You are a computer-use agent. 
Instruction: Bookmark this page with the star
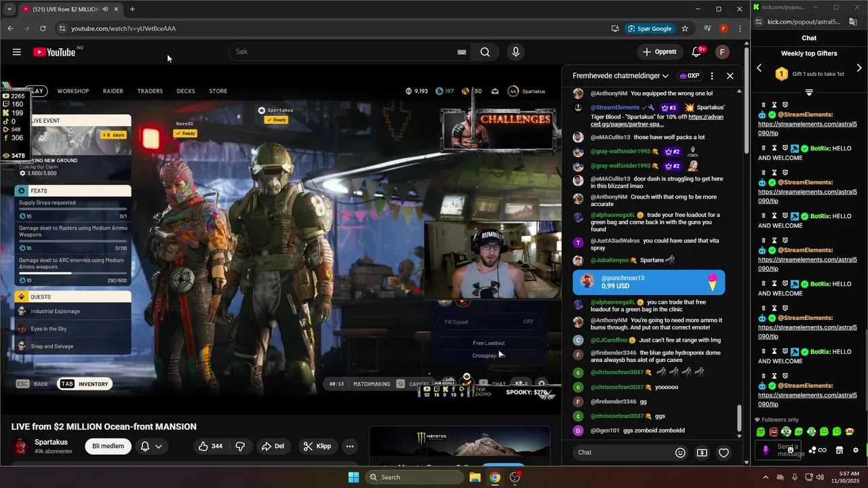pyautogui.click(x=685, y=28)
